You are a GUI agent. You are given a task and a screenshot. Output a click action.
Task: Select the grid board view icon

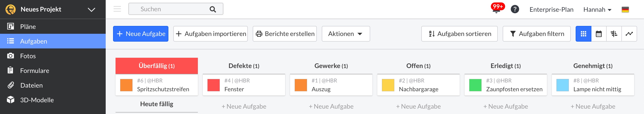(x=583, y=34)
